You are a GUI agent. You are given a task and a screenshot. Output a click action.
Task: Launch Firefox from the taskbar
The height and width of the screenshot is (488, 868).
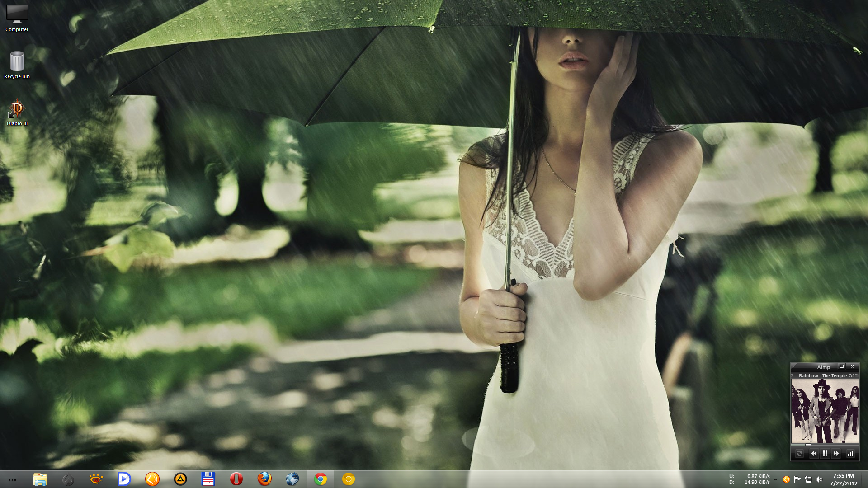(264, 479)
